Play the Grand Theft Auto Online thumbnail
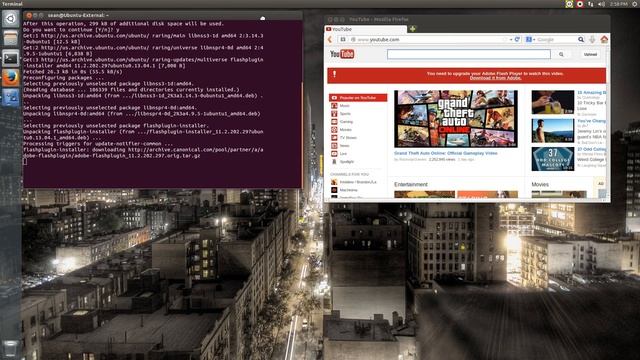The image size is (640, 360). click(456, 119)
